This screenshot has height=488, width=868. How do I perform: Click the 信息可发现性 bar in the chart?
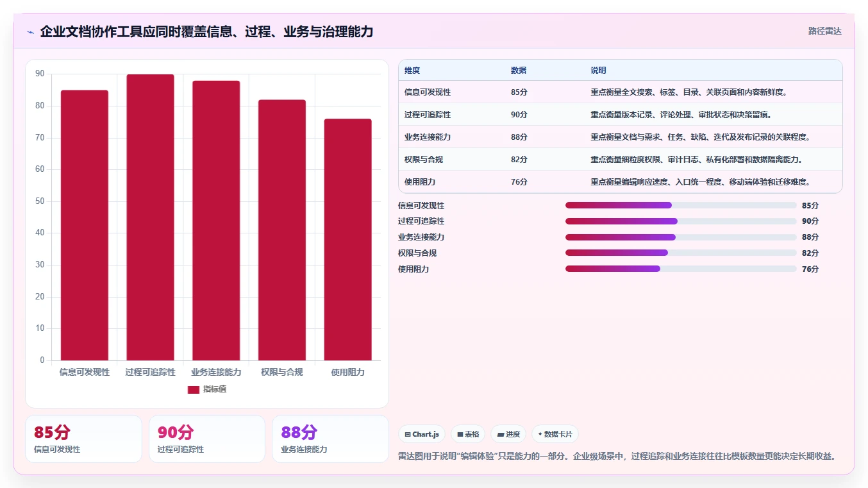[85, 225]
